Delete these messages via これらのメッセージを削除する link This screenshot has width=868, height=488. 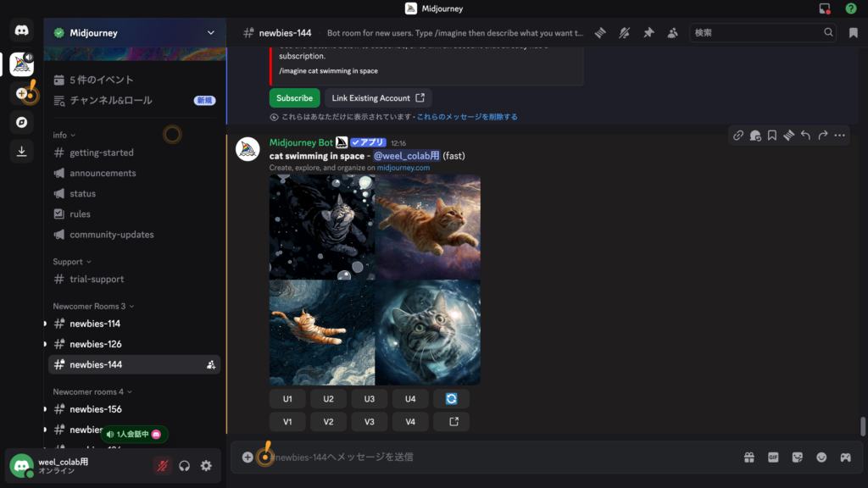tap(467, 117)
